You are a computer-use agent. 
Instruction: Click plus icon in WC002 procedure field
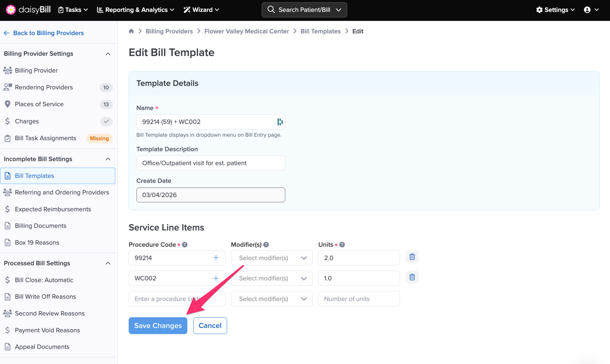click(x=216, y=278)
